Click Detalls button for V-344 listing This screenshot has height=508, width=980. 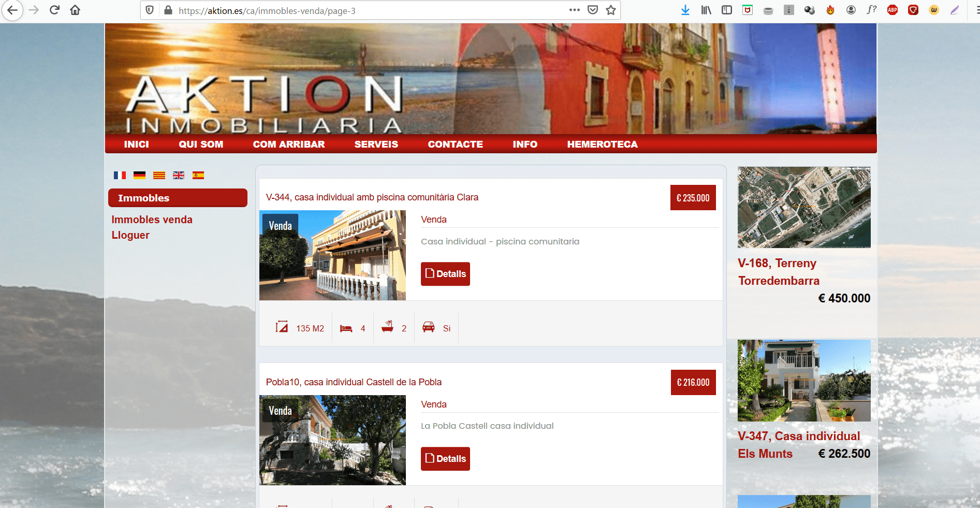(445, 274)
